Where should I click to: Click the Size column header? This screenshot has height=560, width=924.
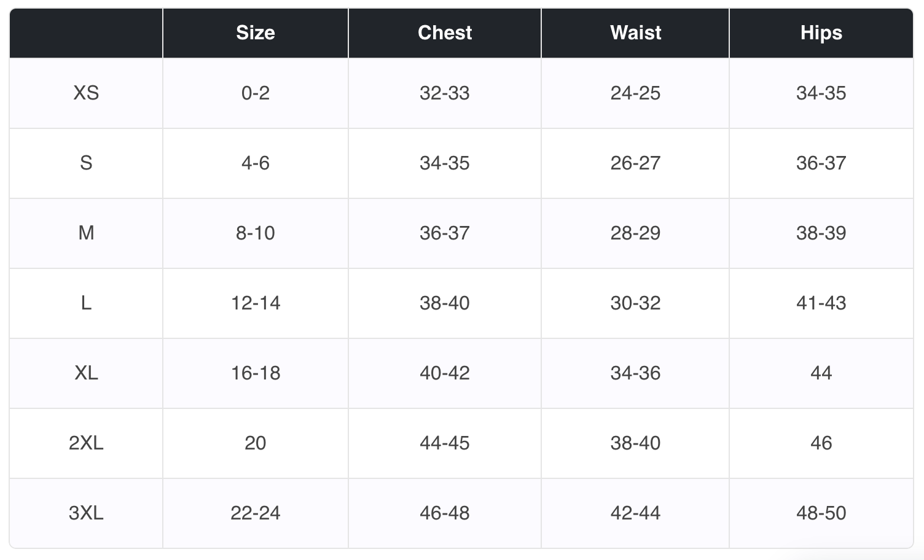pos(256,33)
